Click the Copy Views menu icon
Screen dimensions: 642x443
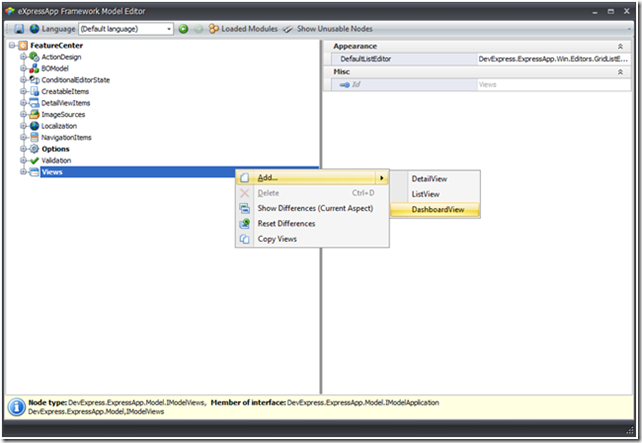(244, 239)
